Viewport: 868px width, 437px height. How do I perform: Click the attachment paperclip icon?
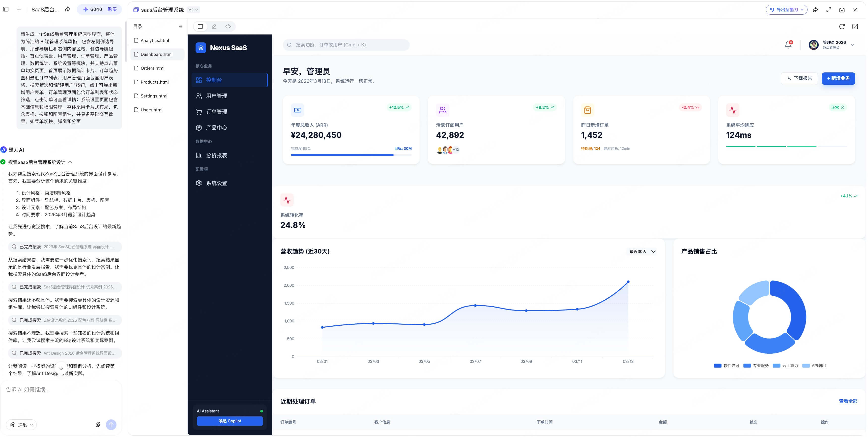click(x=98, y=425)
